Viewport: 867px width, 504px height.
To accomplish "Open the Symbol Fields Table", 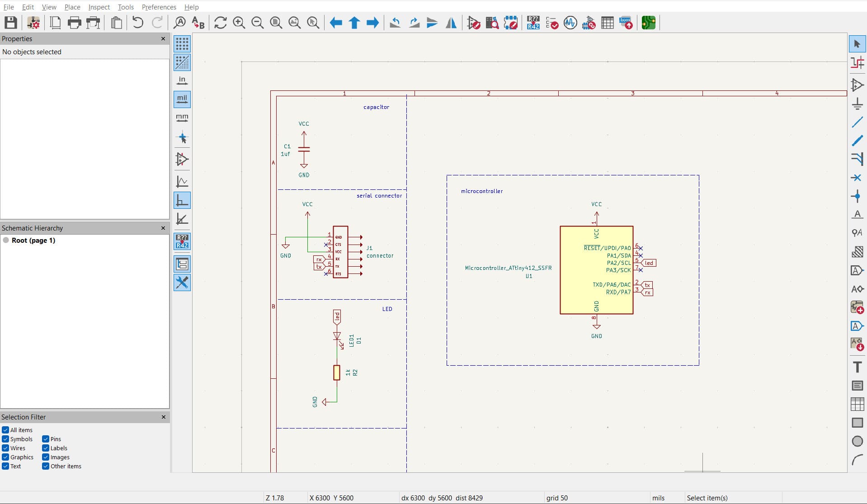I will 608,23.
